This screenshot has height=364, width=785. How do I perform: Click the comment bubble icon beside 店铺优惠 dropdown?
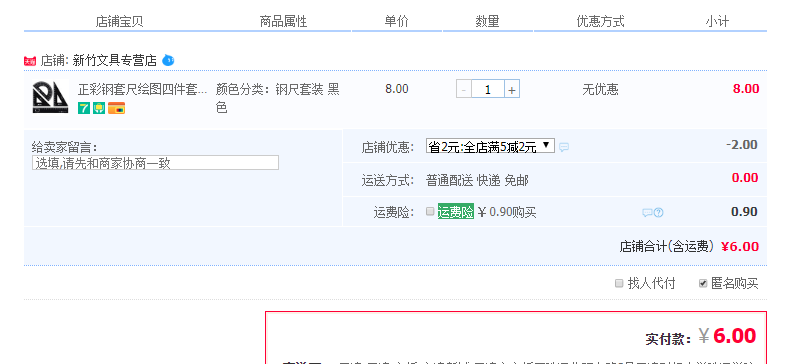point(564,147)
